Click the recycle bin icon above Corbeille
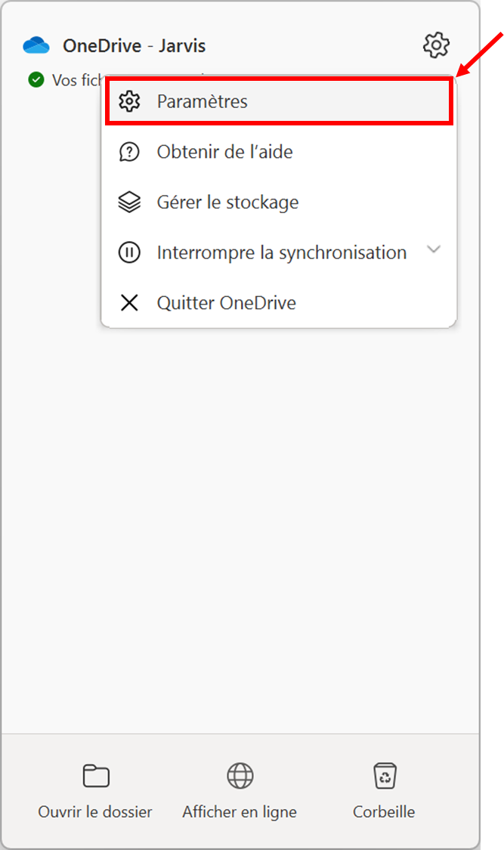Screen dimensions: 504x850 pos(385,775)
